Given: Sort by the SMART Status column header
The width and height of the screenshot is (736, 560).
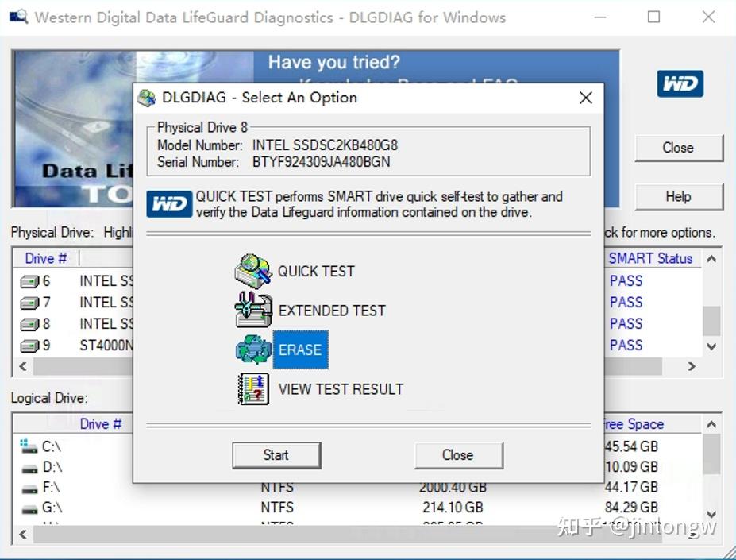Looking at the screenshot, I should point(650,258).
